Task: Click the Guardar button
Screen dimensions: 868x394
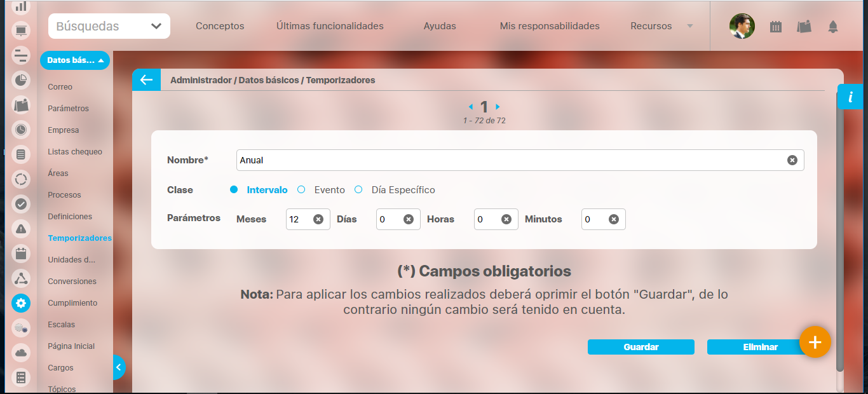Action: 641,347
